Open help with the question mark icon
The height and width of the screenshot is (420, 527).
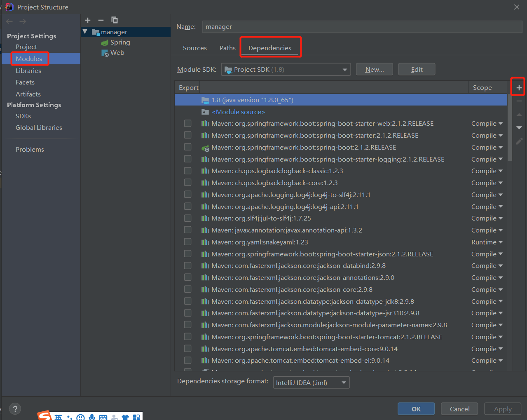(15, 409)
